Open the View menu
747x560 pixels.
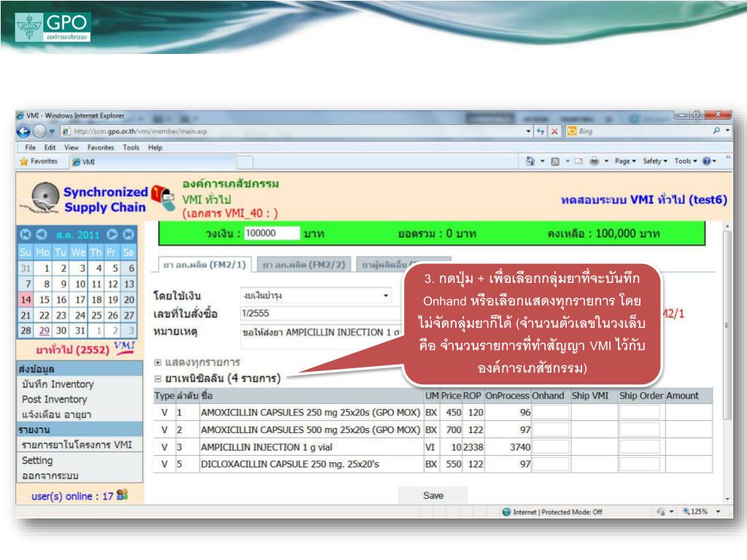coord(71,147)
